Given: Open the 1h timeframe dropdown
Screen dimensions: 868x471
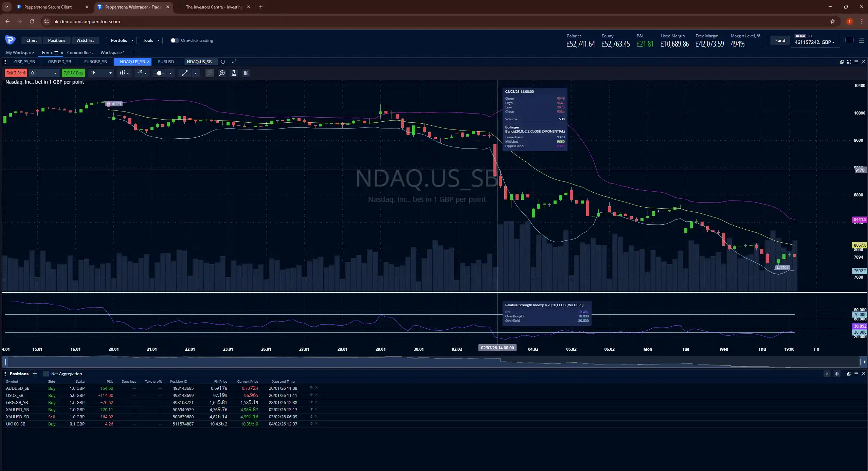Looking at the screenshot, I should [x=101, y=73].
